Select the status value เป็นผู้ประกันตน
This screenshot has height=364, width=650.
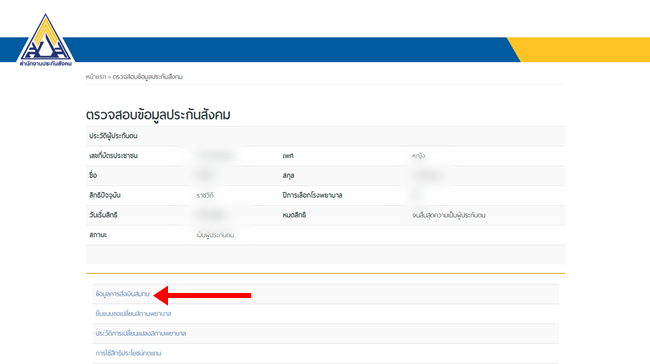point(215,235)
